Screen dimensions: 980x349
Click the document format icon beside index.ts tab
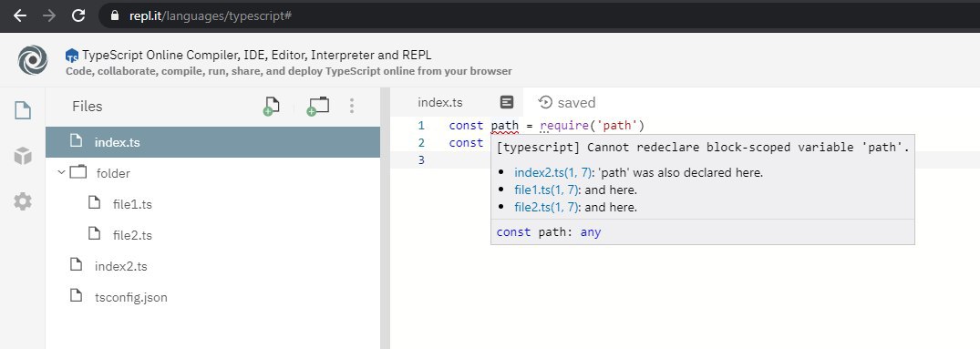click(507, 102)
